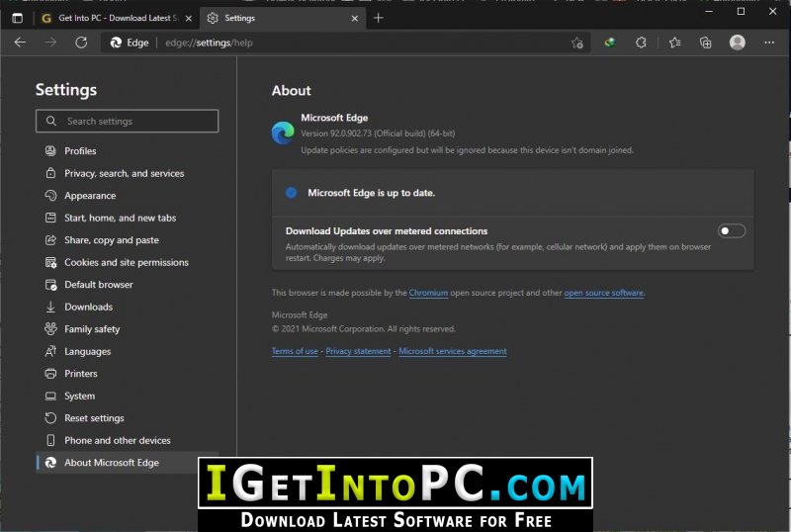Open the Chromium link

428,293
